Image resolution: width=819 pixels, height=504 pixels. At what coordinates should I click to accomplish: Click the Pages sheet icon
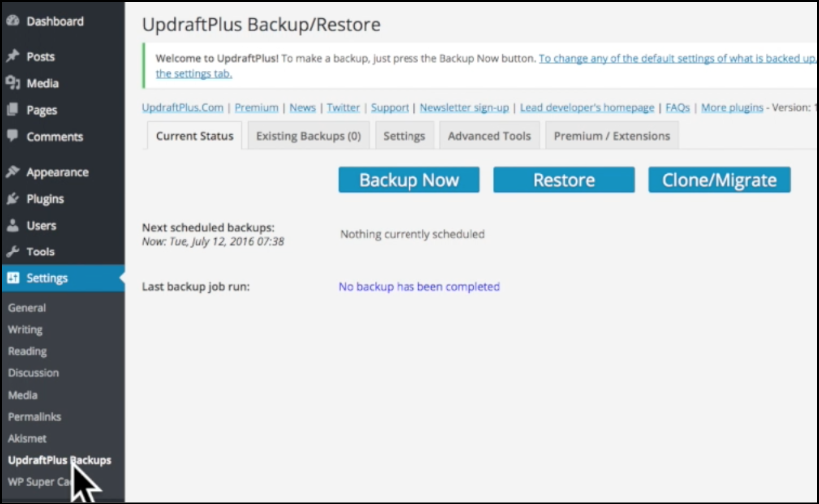[x=13, y=109]
